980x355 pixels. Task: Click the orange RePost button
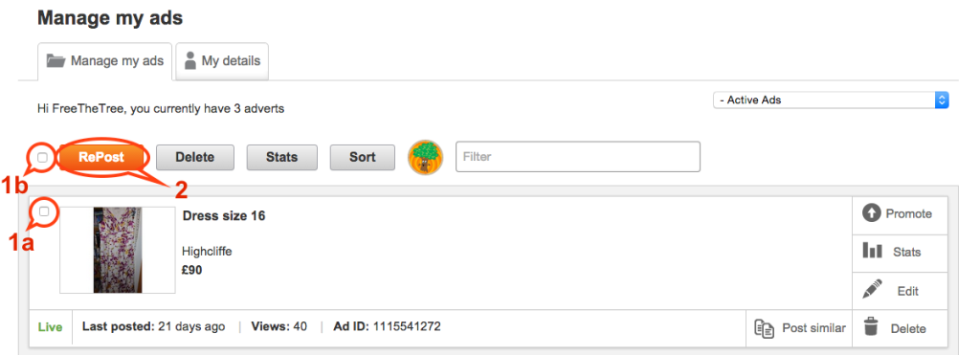[101, 158]
